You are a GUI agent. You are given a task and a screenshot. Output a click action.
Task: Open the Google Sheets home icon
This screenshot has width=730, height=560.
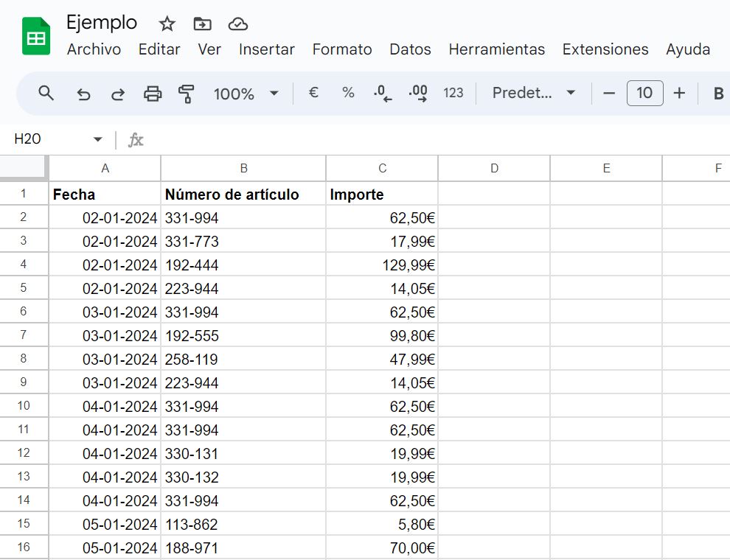coord(36,36)
